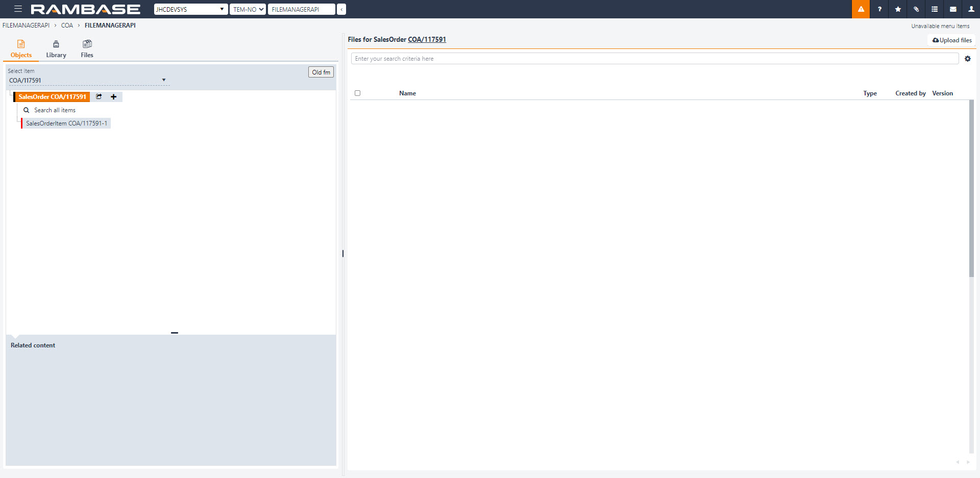Open SalesOrder in new window via share icon
Image resolution: width=980 pixels, height=478 pixels.
(x=99, y=96)
